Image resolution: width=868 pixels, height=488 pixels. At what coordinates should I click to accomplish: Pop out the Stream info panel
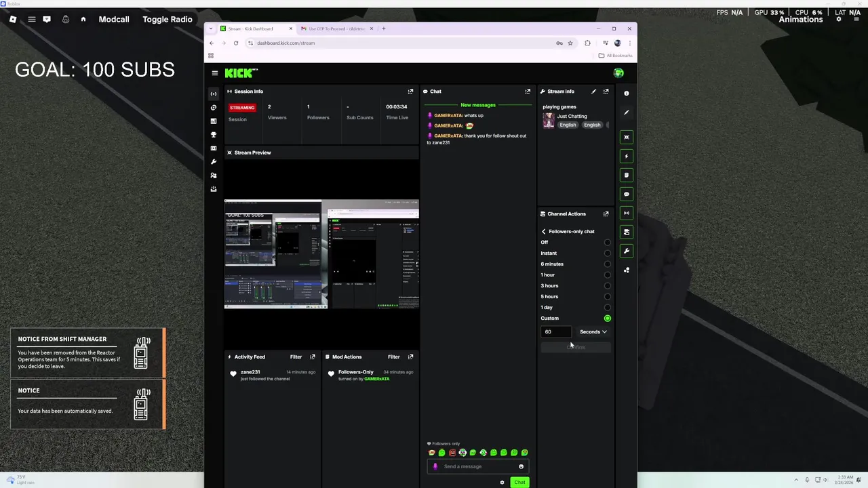(x=606, y=91)
